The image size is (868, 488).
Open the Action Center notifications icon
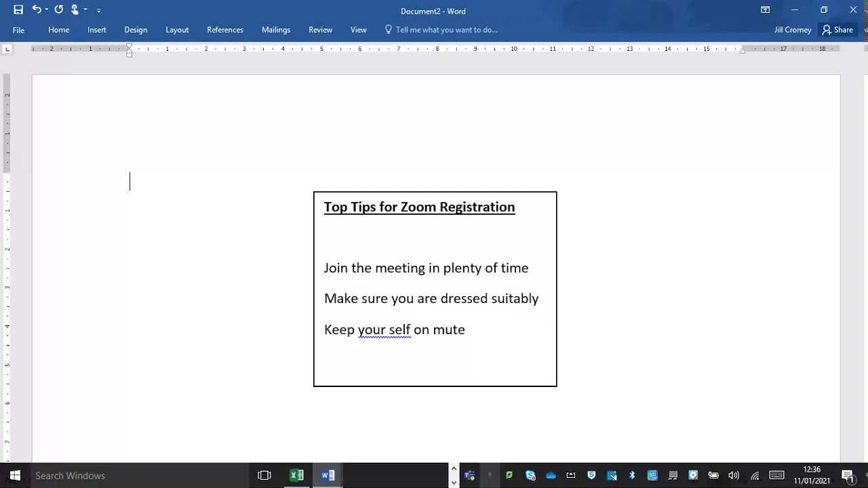click(x=848, y=475)
